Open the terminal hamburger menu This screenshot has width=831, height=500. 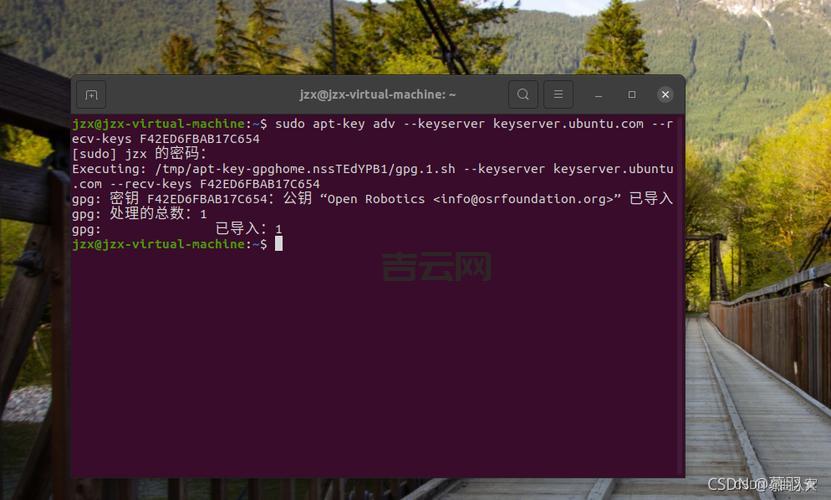558,94
